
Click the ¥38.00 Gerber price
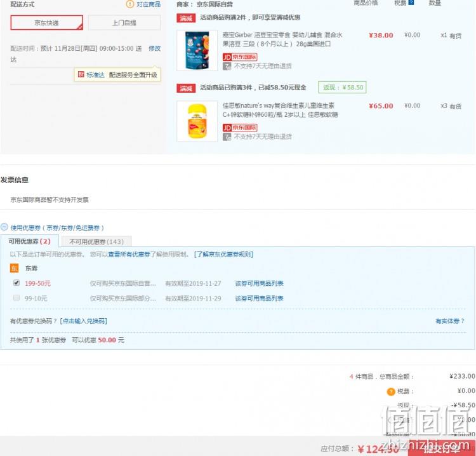click(381, 35)
